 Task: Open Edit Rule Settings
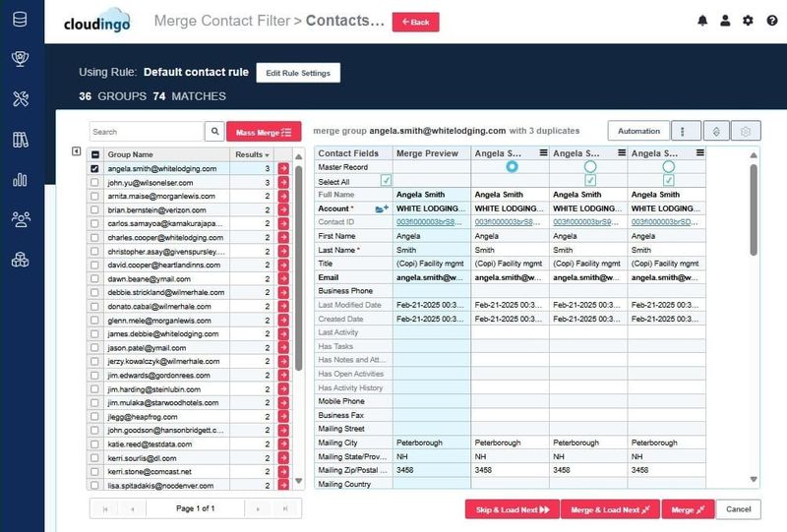(x=298, y=73)
